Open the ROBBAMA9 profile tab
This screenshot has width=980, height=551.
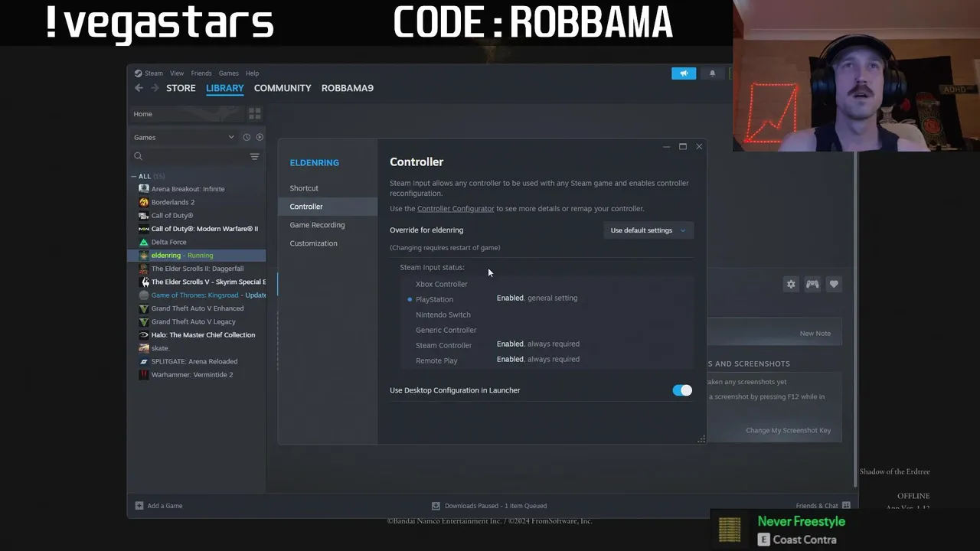pyautogui.click(x=348, y=88)
